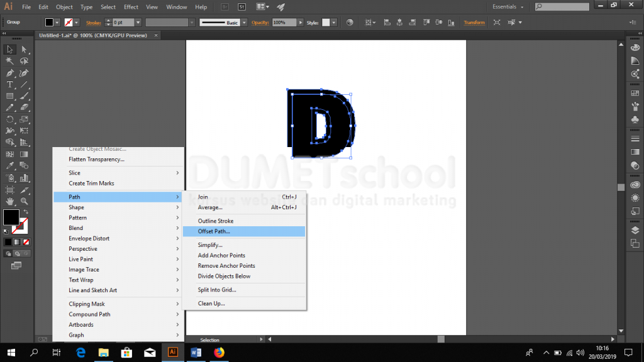Screen dimensions: 644x362
Task: Select the Line Segment tool
Action: 25,85
